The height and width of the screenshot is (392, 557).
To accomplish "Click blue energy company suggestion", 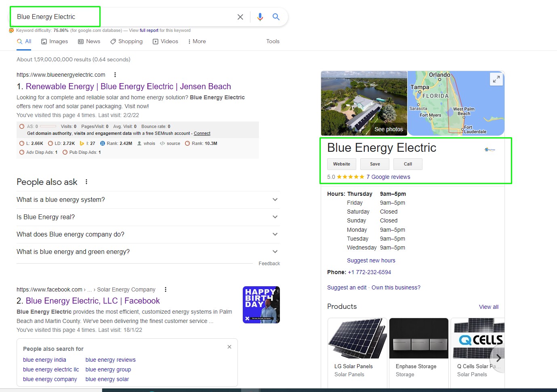I will tap(50, 379).
